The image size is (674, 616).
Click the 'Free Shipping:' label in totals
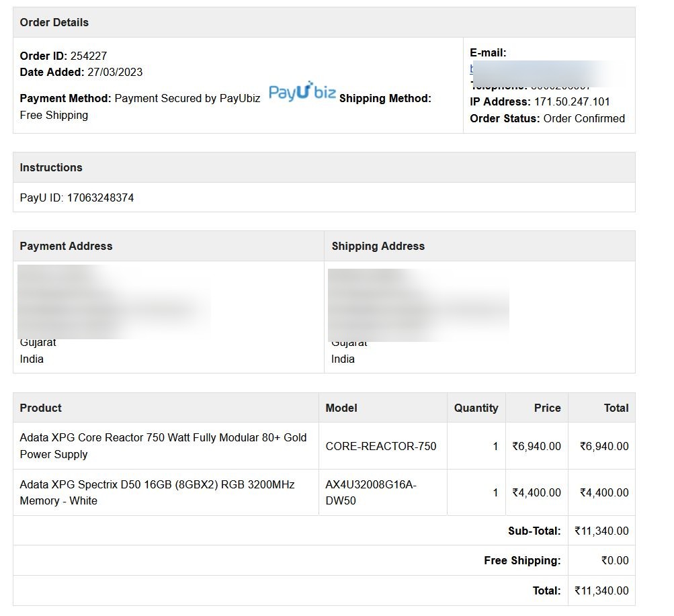click(522, 561)
